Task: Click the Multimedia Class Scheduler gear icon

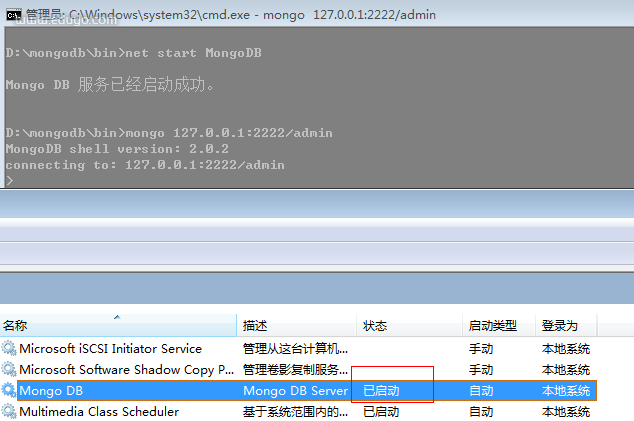Action: pyautogui.click(x=9, y=412)
